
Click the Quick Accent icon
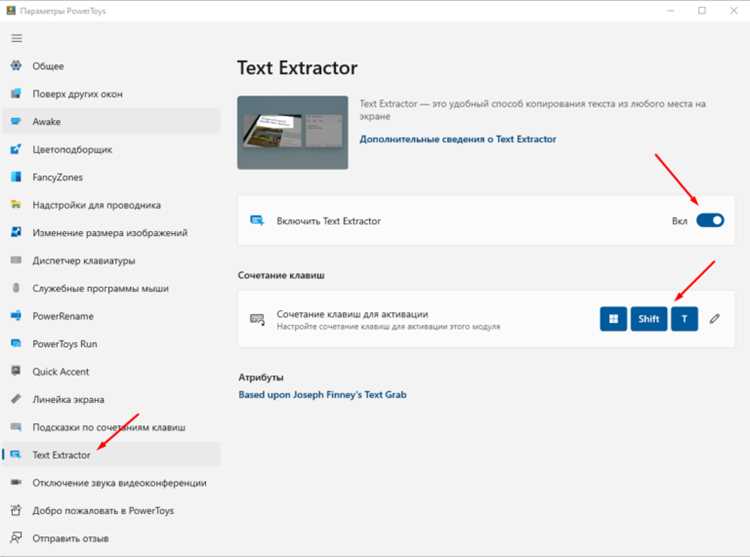(x=16, y=371)
